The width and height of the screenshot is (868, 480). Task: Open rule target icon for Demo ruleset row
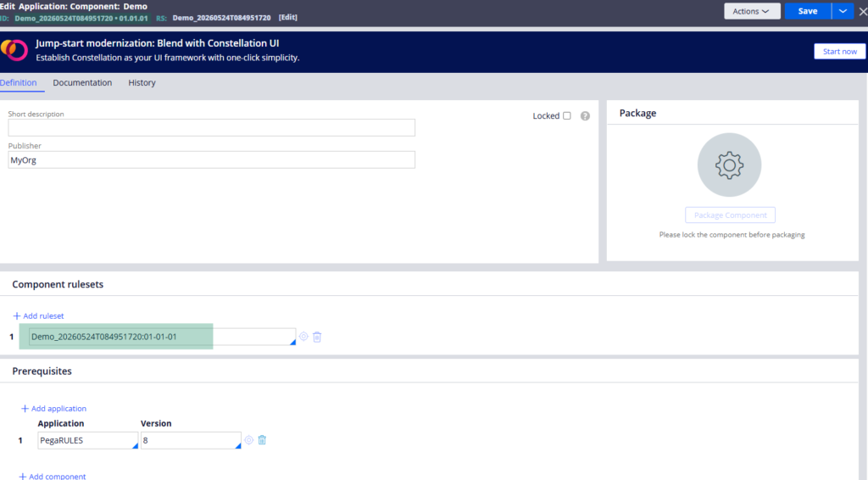click(303, 336)
